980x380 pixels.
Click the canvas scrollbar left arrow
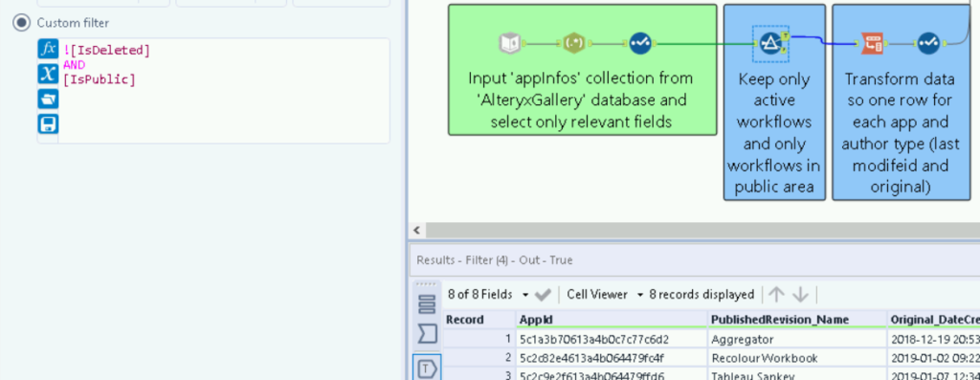click(417, 230)
